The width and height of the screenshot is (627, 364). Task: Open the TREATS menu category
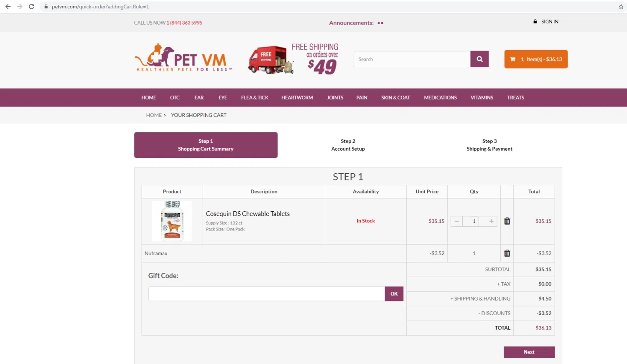516,98
